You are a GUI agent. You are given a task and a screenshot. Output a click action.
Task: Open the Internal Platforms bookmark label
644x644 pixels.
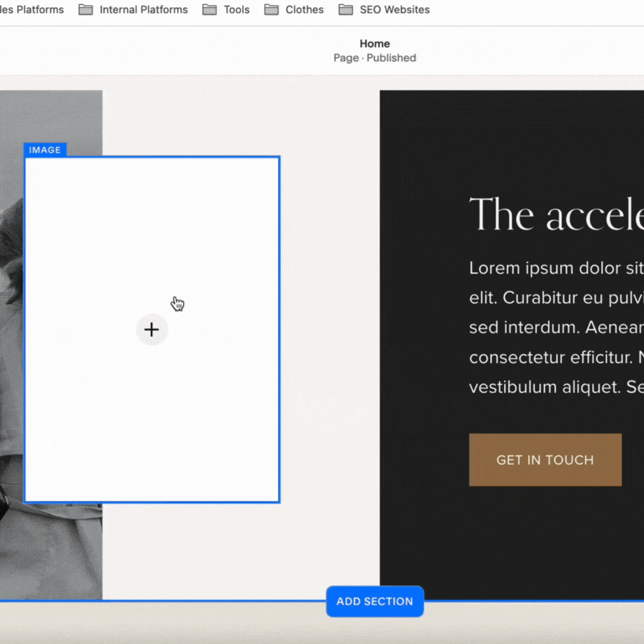pos(144,10)
